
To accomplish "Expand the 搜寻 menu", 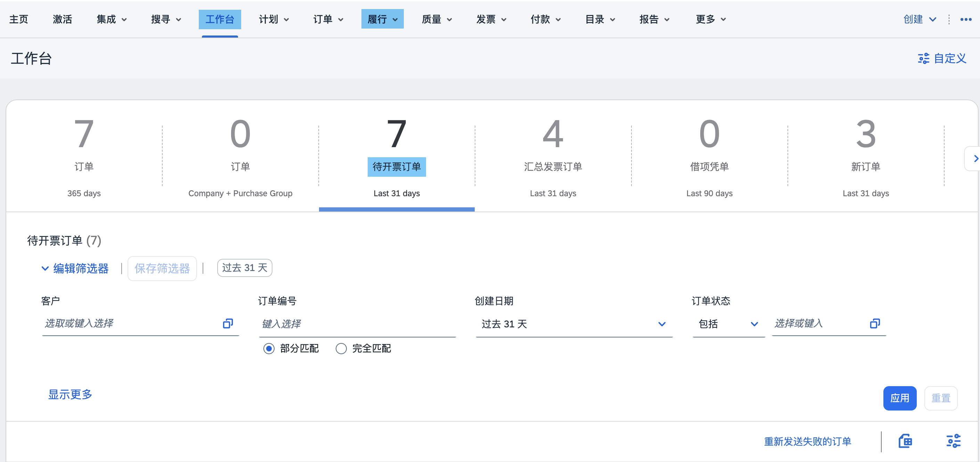I will tap(166, 19).
